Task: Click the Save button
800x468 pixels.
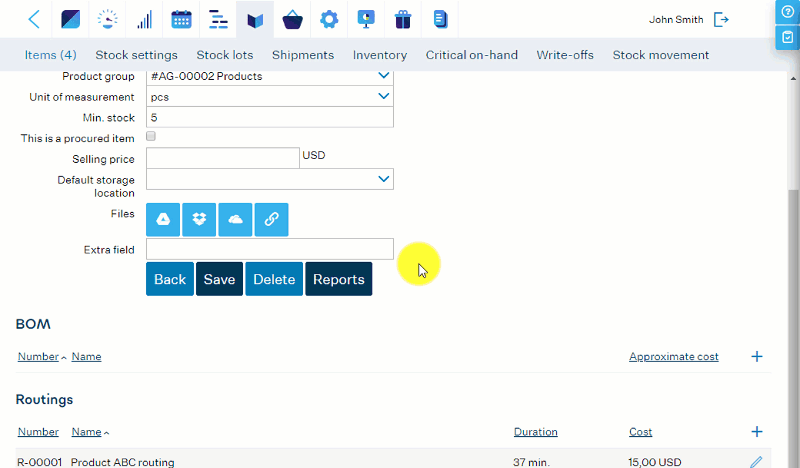Action: click(219, 279)
